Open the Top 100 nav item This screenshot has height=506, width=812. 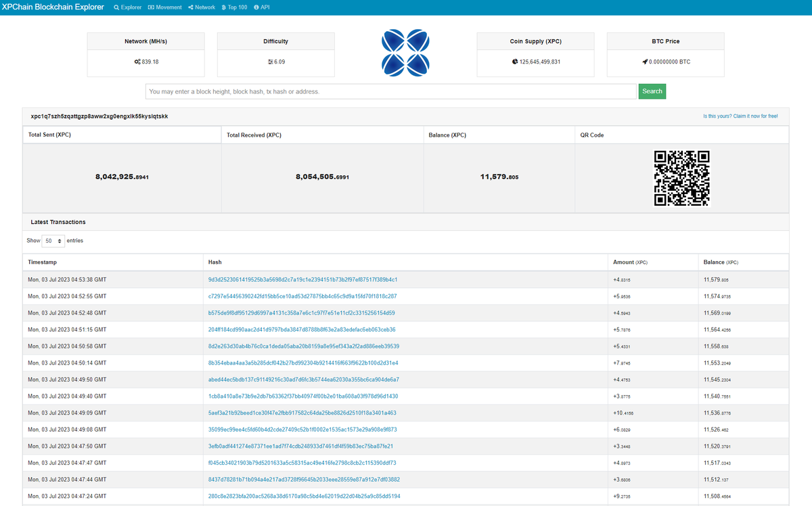tap(234, 7)
